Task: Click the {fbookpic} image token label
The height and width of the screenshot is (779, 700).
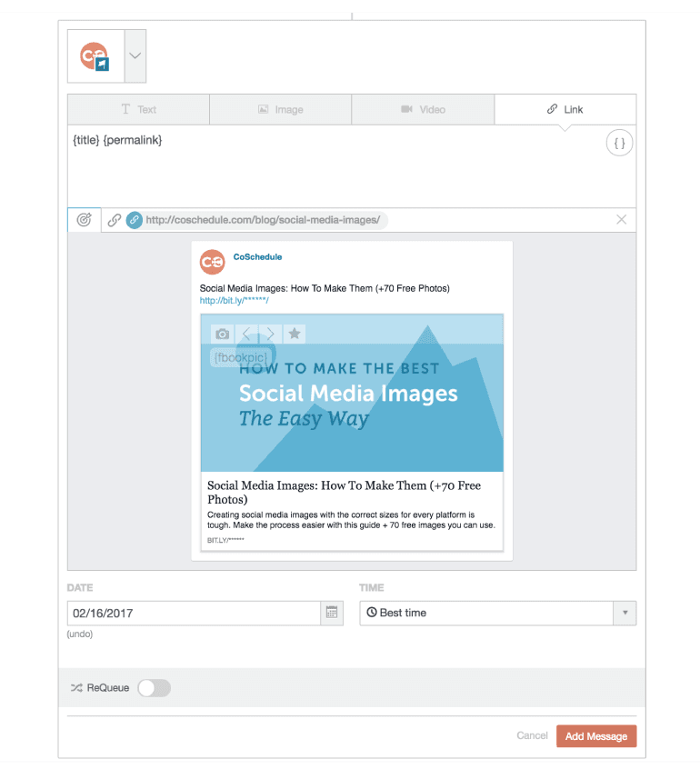Action: 241,358
